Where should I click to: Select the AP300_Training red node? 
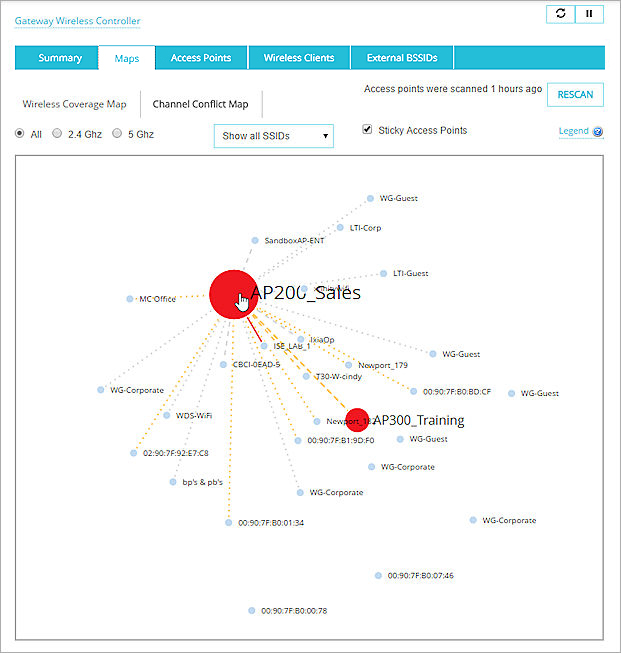coord(356,420)
